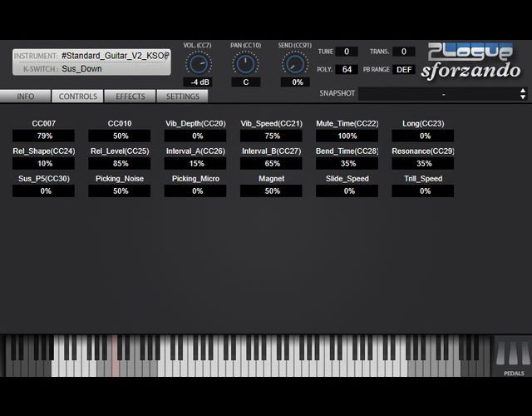Screen dimensions: 532x416
Task: Click the Resonance(CC29) value box
Action: pyautogui.click(x=423, y=163)
